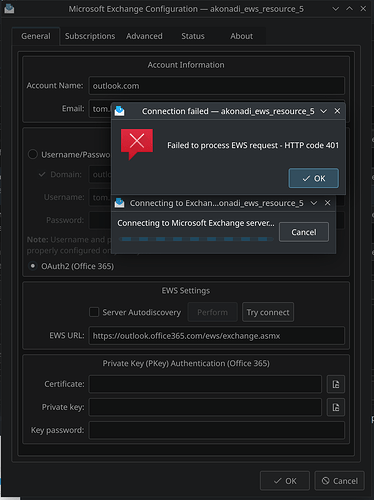Click OK at the bottom of configuration window
The image size is (374, 500).
pyautogui.click(x=285, y=481)
